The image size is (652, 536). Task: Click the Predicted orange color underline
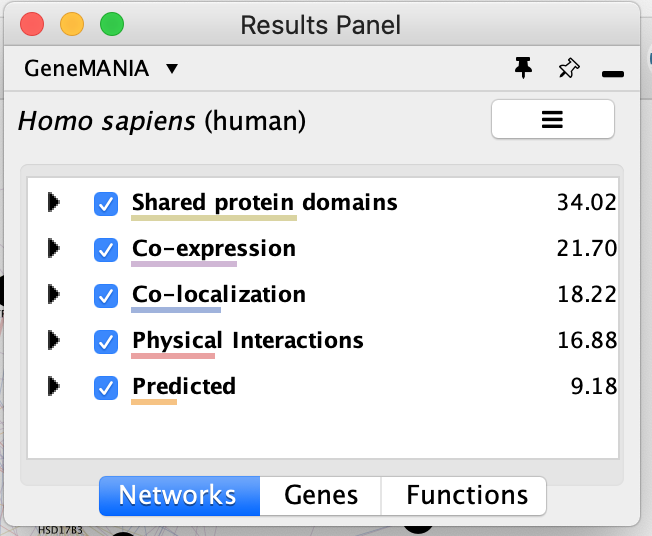(x=154, y=402)
